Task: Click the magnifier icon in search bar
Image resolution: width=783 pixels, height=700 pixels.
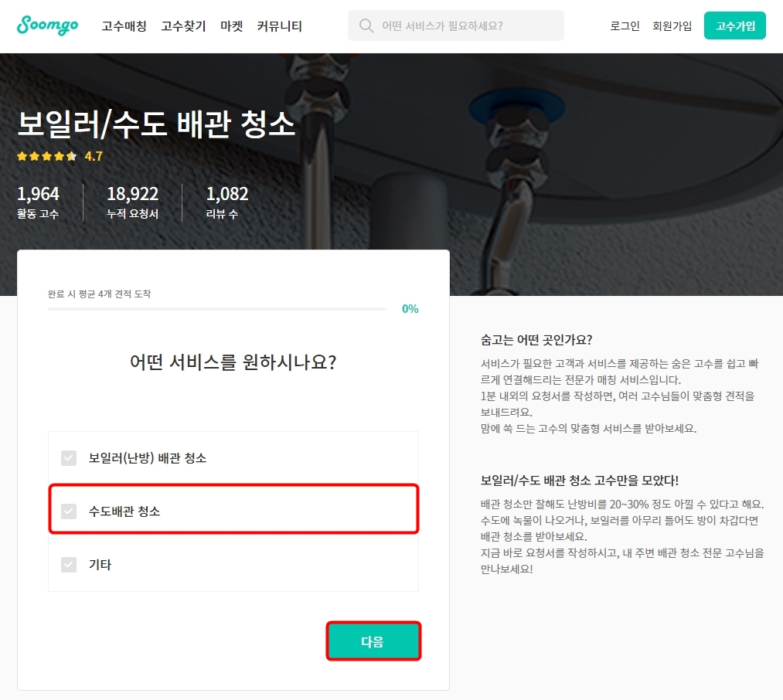Action: pyautogui.click(x=365, y=25)
